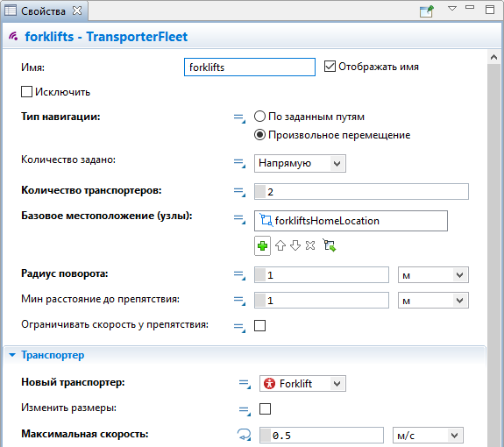Click the loop icon beside Максимальная скорость
The image size is (504, 447).
click(244, 435)
